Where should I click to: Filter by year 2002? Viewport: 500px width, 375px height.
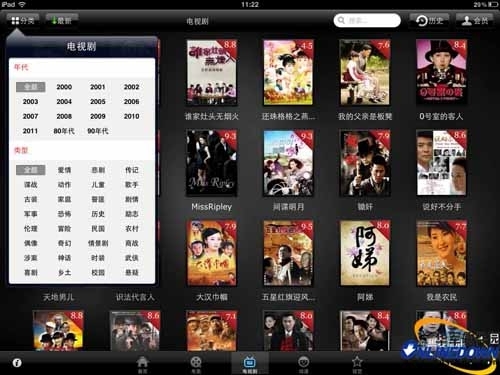[x=131, y=87]
